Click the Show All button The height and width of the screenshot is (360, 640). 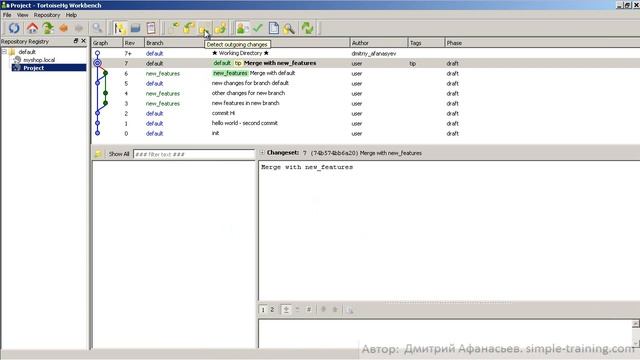tap(119, 154)
